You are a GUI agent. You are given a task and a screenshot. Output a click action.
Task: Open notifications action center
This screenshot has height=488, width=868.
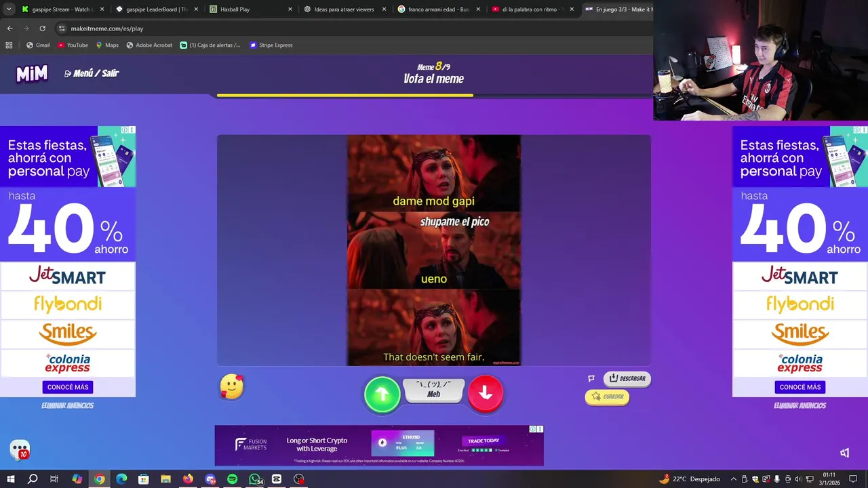click(853, 479)
